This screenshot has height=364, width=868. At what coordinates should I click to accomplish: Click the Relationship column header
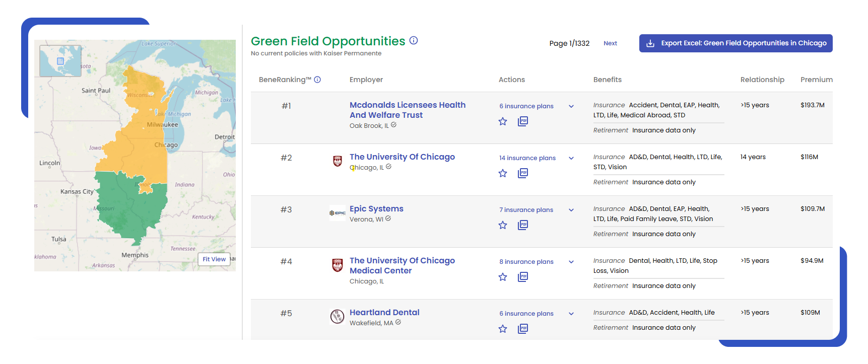point(762,80)
